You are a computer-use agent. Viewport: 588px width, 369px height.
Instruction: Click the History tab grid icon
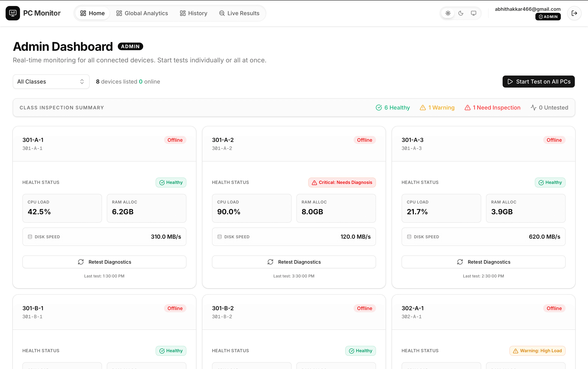[x=183, y=13]
